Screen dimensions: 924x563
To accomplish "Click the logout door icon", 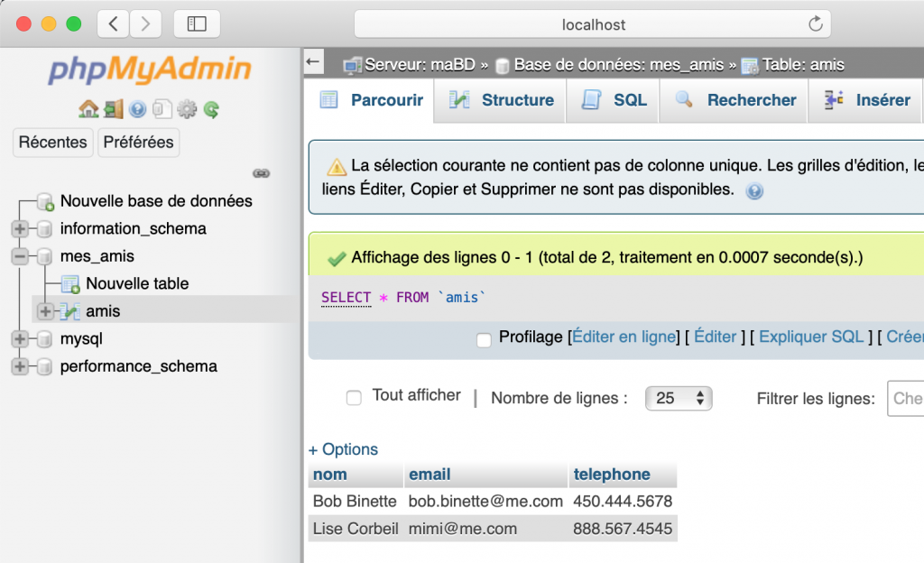I will click(x=113, y=110).
